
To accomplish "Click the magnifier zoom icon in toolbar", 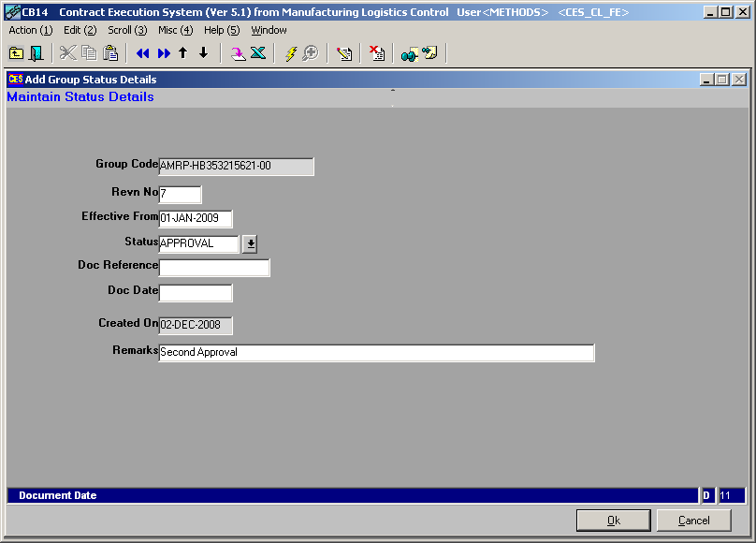I will (310, 53).
